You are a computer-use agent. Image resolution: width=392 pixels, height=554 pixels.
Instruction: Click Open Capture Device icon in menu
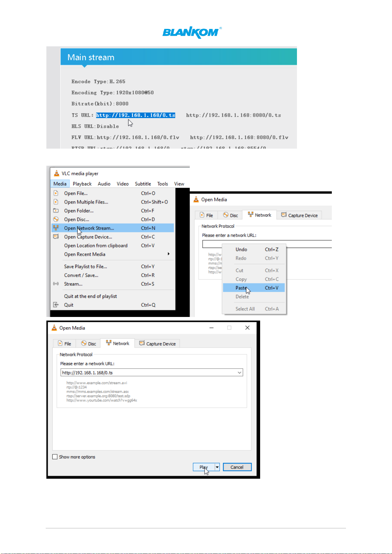tap(56, 237)
